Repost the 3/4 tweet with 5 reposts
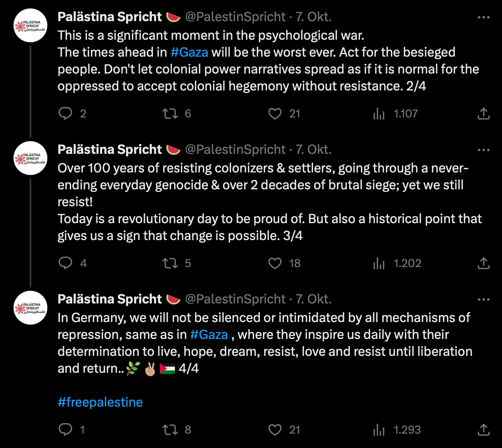Viewport: 502px width, 448px height. (x=170, y=263)
